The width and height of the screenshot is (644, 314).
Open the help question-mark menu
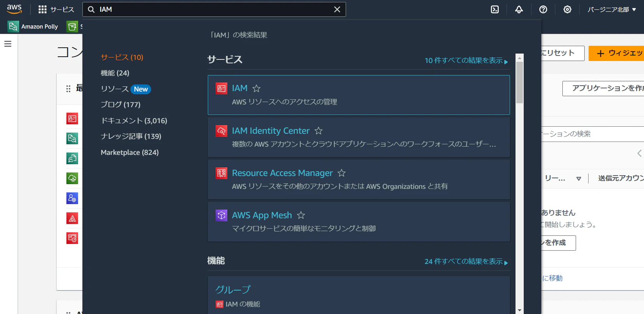click(543, 9)
